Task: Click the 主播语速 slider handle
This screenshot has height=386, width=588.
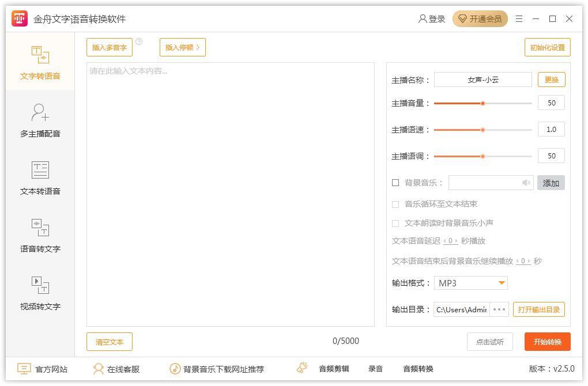Action: point(483,130)
